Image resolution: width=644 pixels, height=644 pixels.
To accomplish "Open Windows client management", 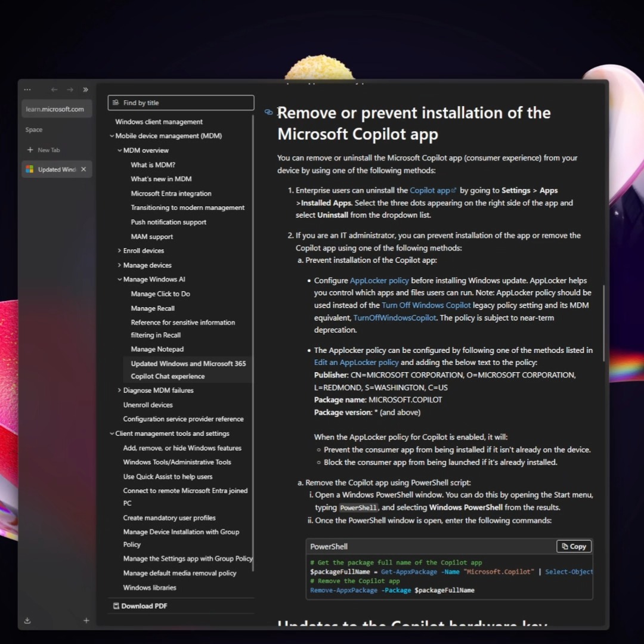I will (x=159, y=122).
